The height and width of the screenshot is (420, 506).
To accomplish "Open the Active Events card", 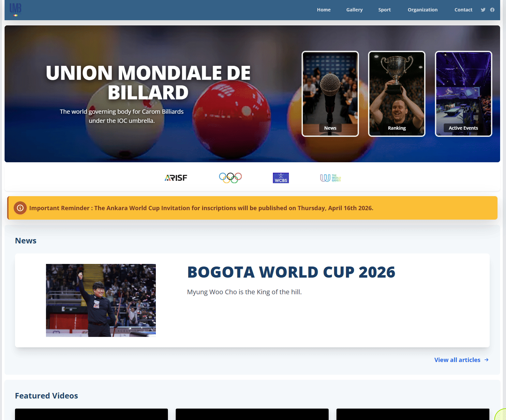I will click(x=463, y=94).
